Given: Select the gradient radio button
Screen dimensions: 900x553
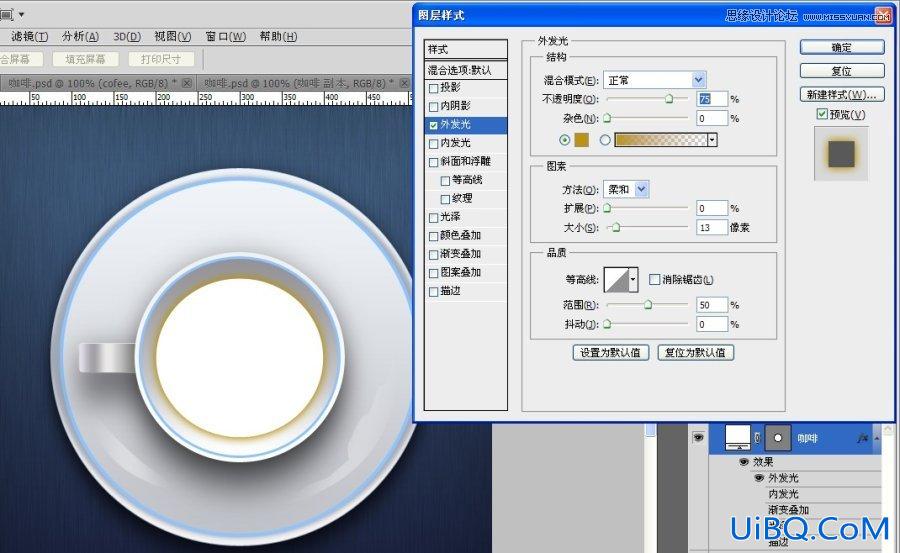Looking at the screenshot, I should click(605, 140).
